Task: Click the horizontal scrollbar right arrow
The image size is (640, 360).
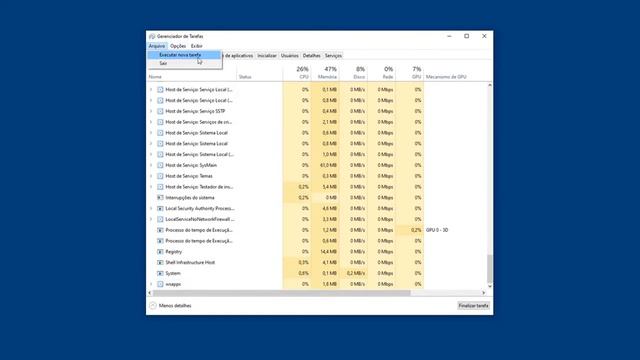Action: click(484, 293)
